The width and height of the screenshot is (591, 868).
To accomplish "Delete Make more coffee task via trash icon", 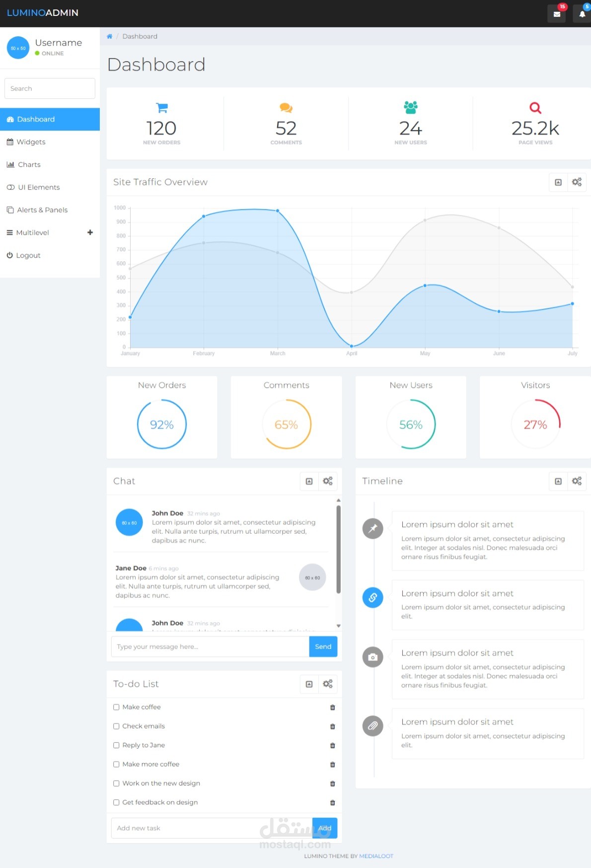I will 333,765.
